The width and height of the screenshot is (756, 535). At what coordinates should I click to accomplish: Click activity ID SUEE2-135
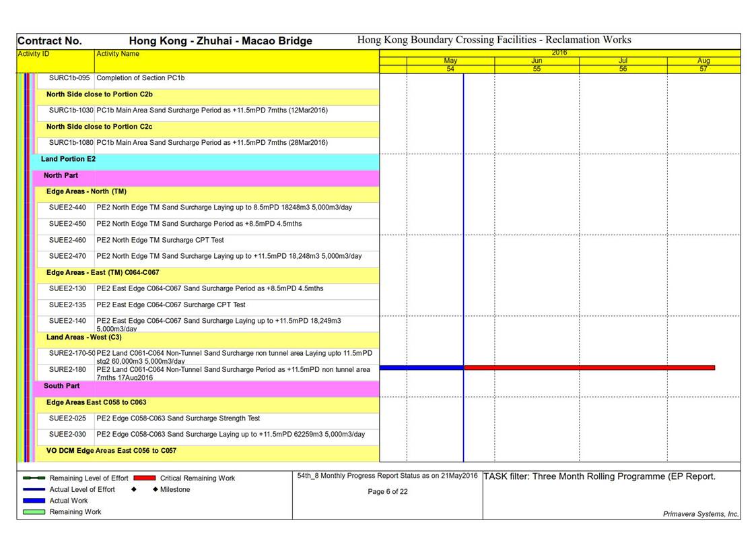click(67, 305)
